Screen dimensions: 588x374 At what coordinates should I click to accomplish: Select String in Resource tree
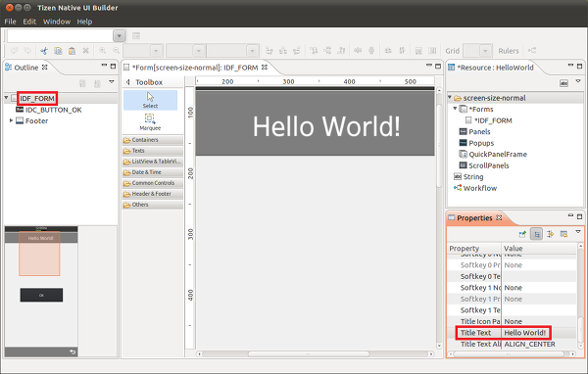473,177
